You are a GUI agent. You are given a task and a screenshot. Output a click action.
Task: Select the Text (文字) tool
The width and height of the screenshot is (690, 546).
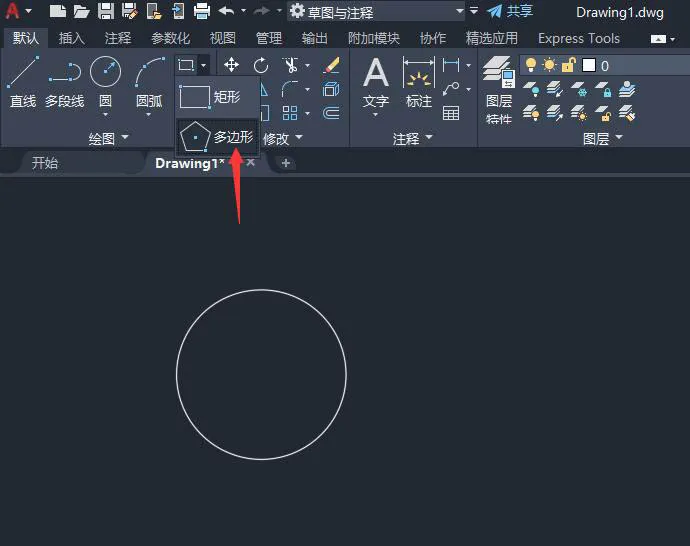376,84
